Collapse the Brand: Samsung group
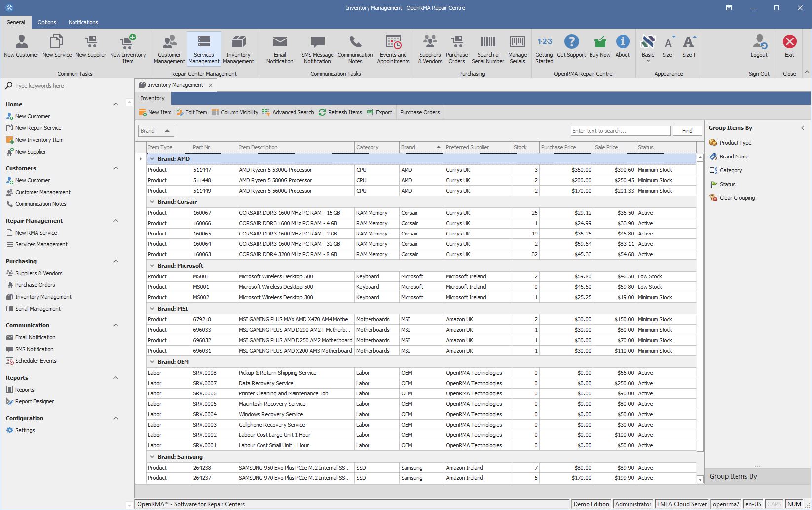This screenshot has height=510, width=812. point(152,457)
